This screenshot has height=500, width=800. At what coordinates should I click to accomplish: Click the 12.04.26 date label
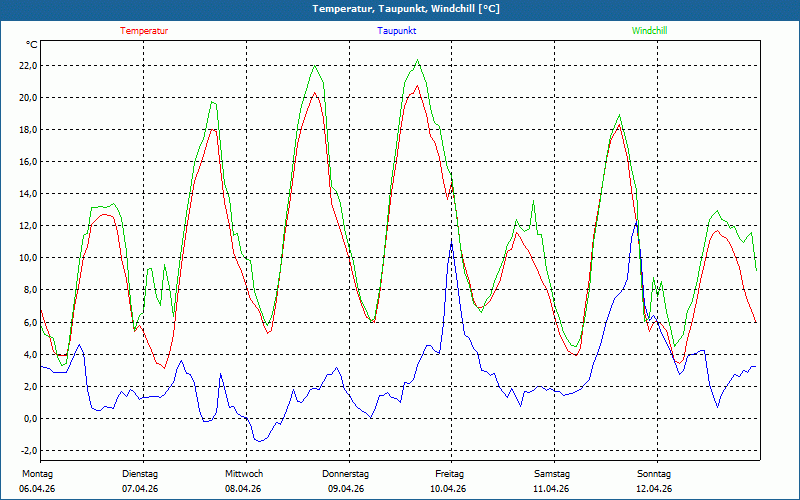654,489
